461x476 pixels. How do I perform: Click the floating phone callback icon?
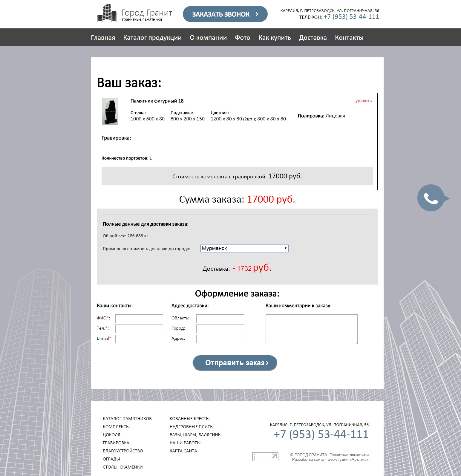(x=431, y=198)
